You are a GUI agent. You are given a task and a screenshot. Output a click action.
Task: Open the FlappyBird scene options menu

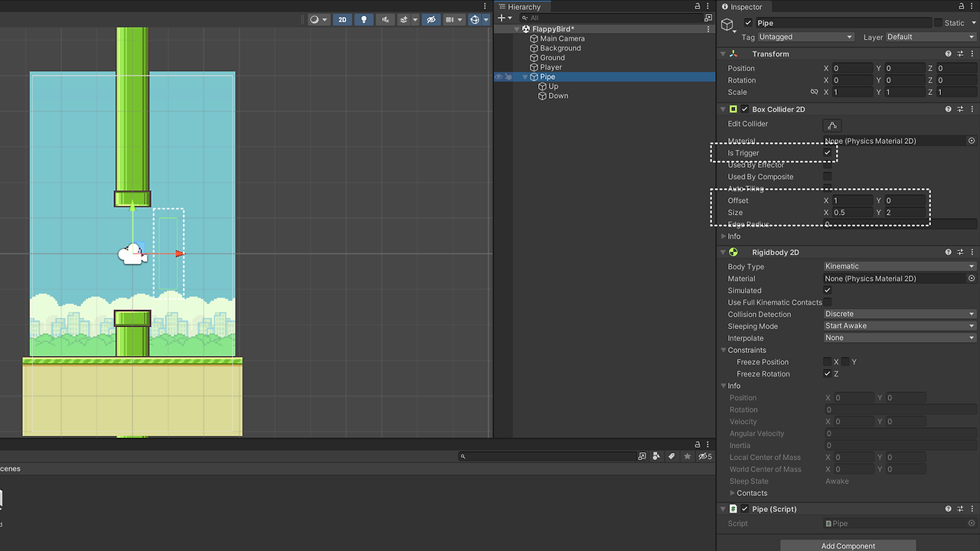[x=708, y=29]
